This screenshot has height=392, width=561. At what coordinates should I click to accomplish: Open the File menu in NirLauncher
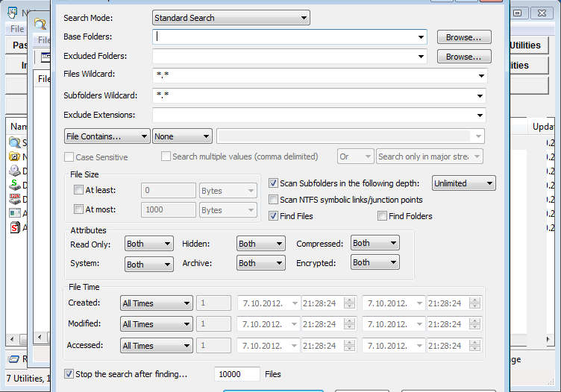click(17, 28)
